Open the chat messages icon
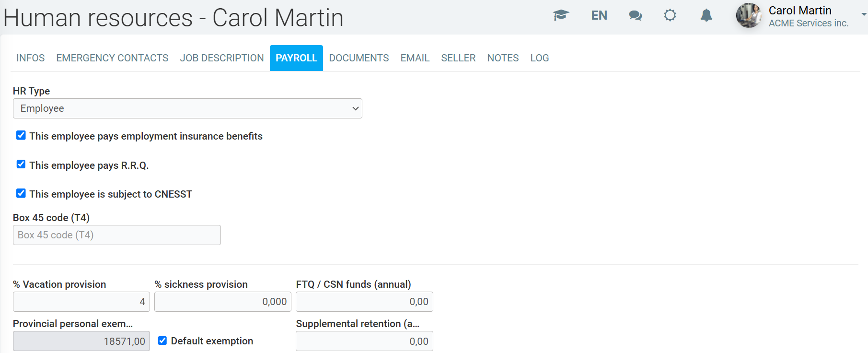This screenshot has width=868, height=353. click(x=635, y=15)
